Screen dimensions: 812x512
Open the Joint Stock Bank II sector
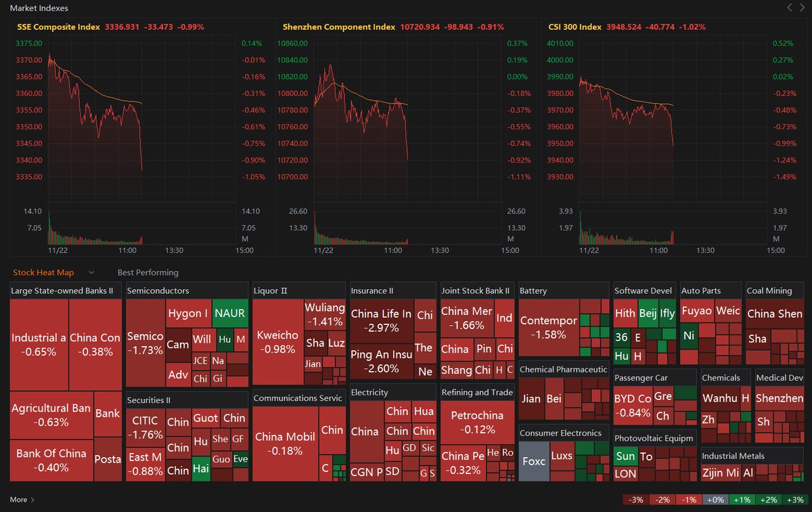[x=476, y=291]
